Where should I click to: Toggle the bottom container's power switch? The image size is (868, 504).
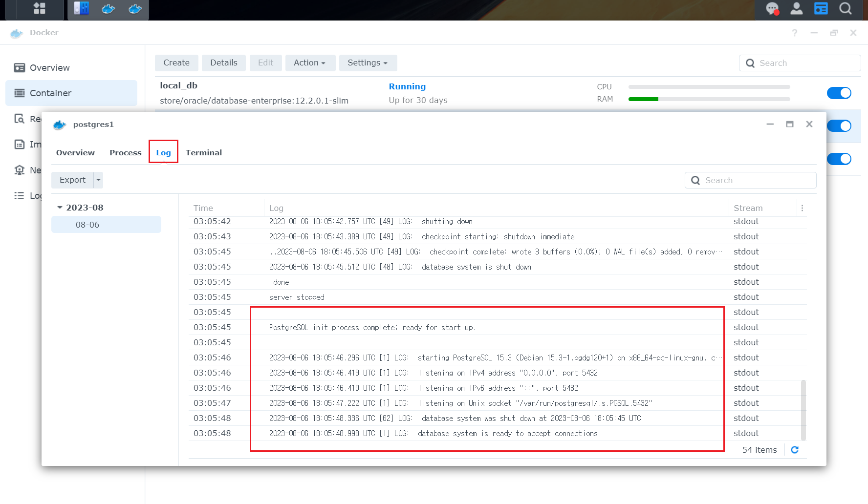839,159
